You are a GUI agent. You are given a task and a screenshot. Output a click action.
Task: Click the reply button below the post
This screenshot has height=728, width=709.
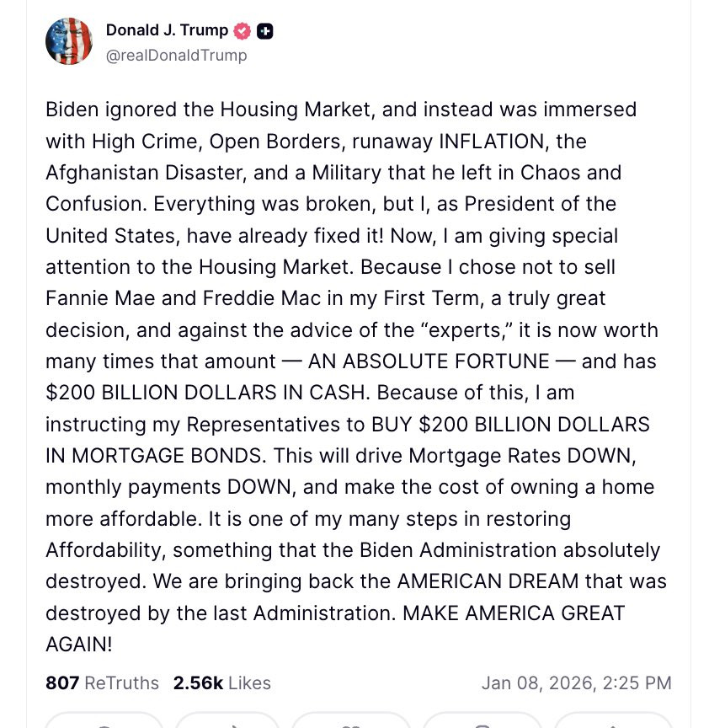pos(104,720)
